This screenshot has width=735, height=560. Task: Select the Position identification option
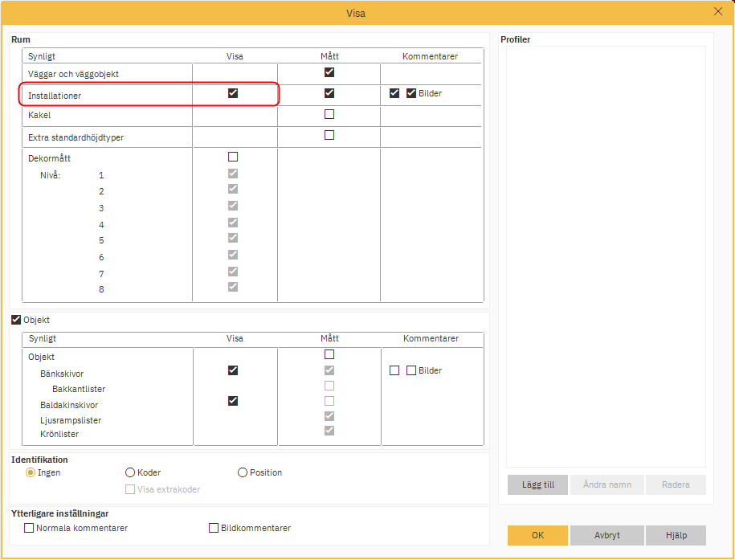(243, 472)
